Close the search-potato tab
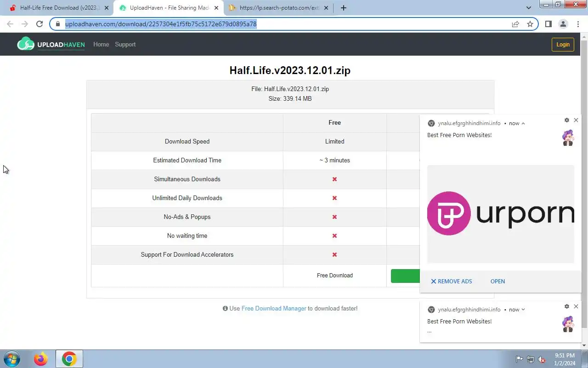This screenshot has height=368, width=588. pyautogui.click(x=326, y=8)
